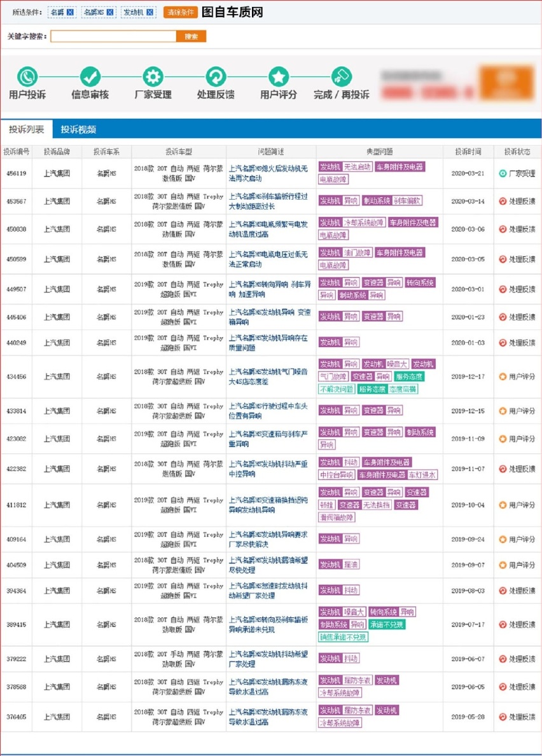The width and height of the screenshot is (542, 756).
Task: Click the orange 搜索 button
Action: tap(191, 36)
